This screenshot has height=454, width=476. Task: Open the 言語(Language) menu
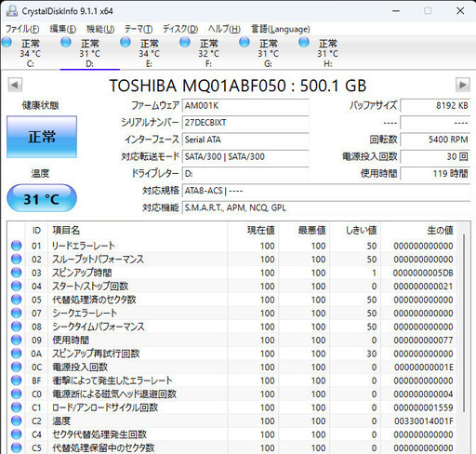pyautogui.click(x=281, y=29)
